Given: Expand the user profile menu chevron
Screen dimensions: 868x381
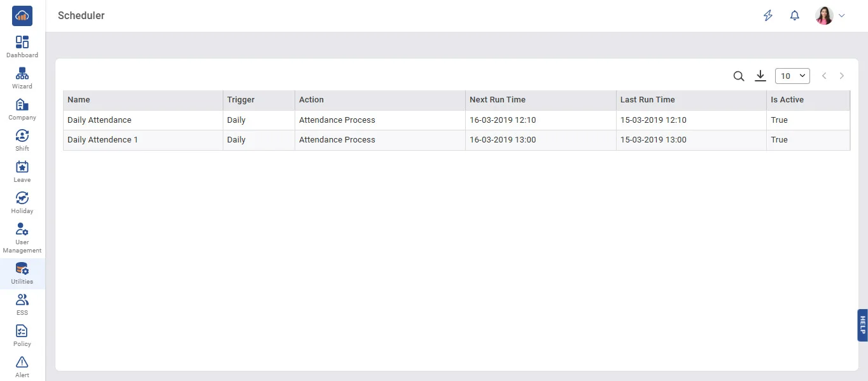Looking at the screenshot, I should 842,16.
